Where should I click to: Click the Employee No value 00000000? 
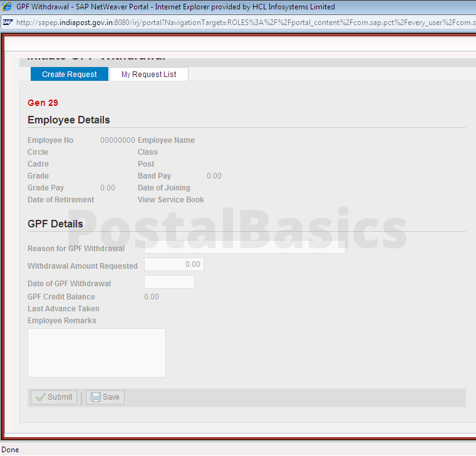[x=118, y=140]
